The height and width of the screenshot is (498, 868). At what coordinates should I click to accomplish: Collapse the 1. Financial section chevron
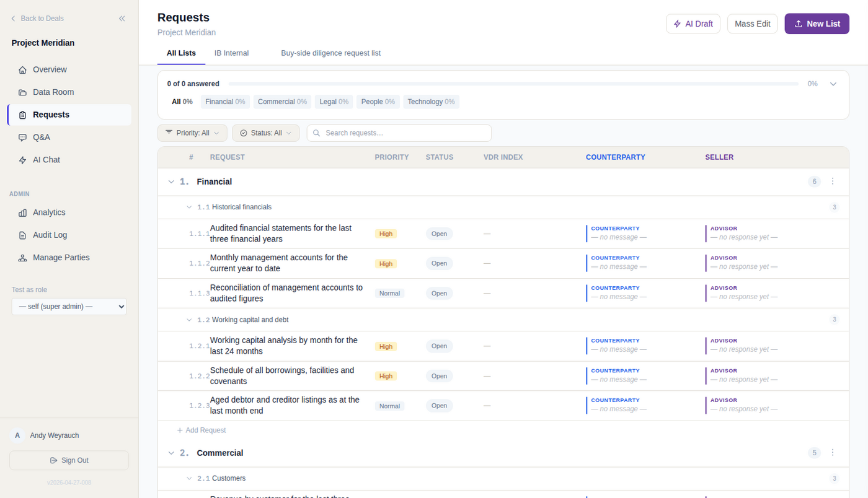[x=171, y=182]
